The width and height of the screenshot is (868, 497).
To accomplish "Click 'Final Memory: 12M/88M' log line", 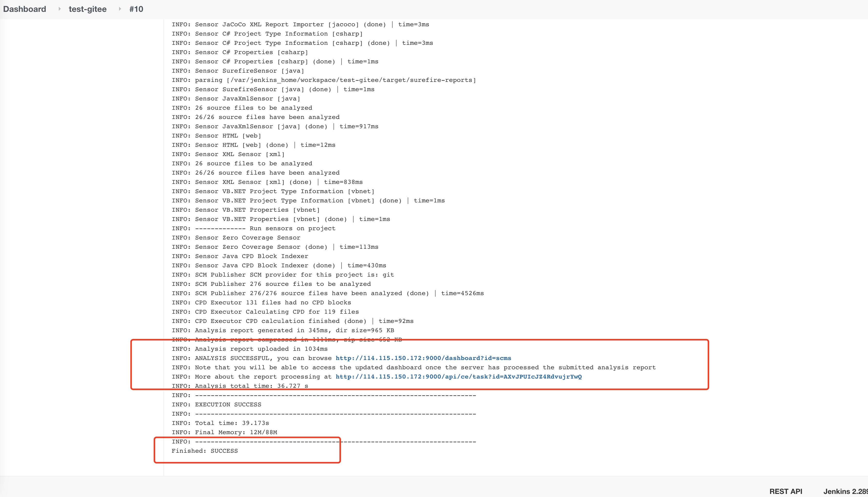I will 224,432.
